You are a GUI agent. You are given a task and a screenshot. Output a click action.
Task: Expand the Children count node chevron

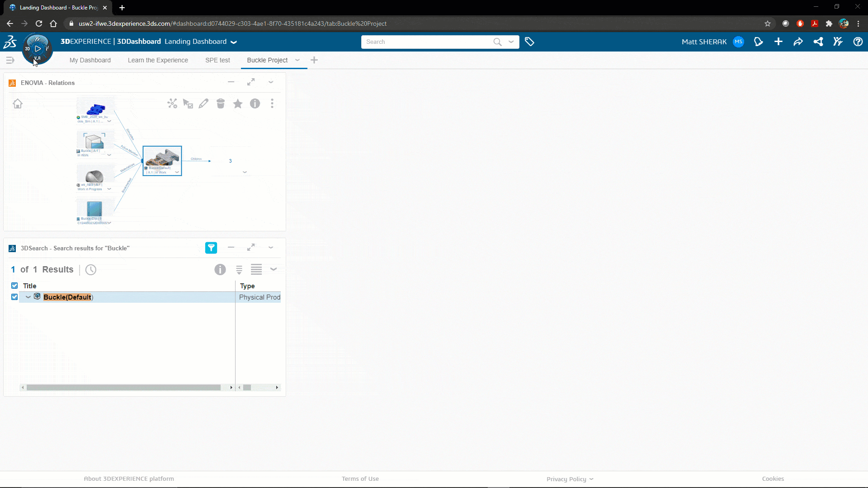point(245,172)
